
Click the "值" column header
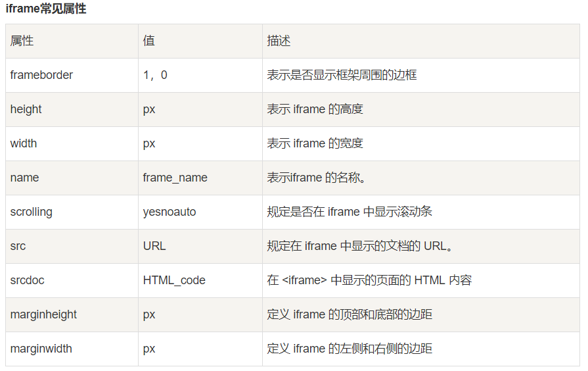pyautogui.click(x=148, y=41)
